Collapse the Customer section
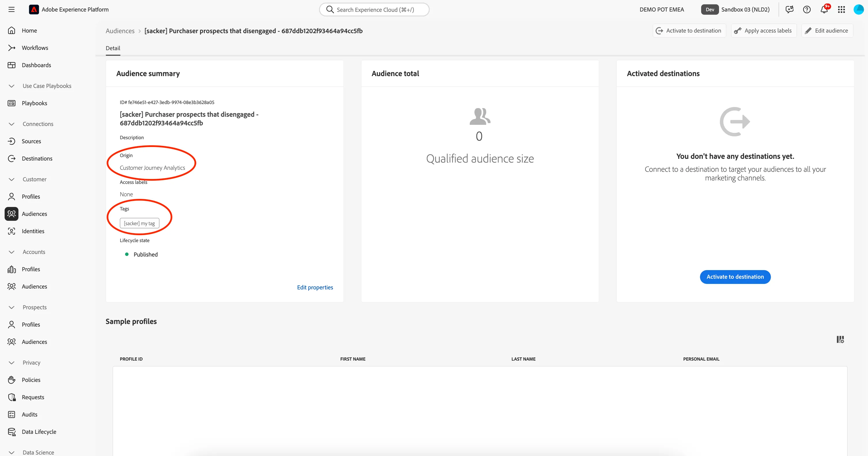Viewport: 868px width, 456px height. pyautogui.click(x=12, y=179)
